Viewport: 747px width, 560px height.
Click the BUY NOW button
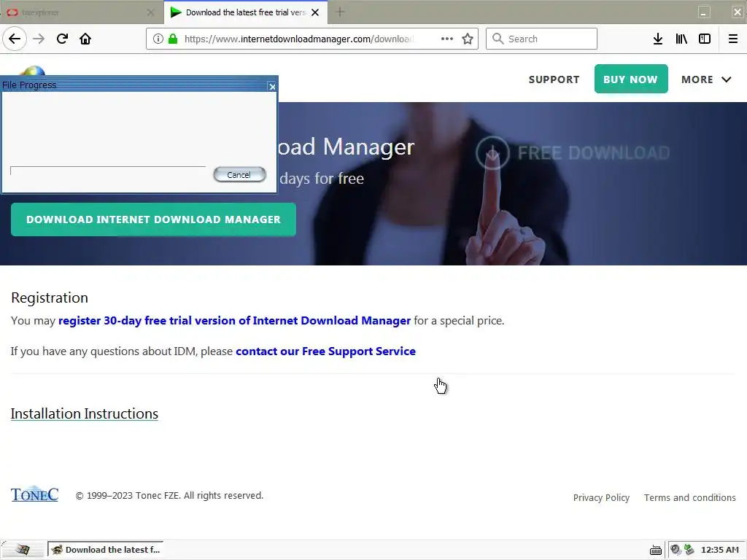631,79
